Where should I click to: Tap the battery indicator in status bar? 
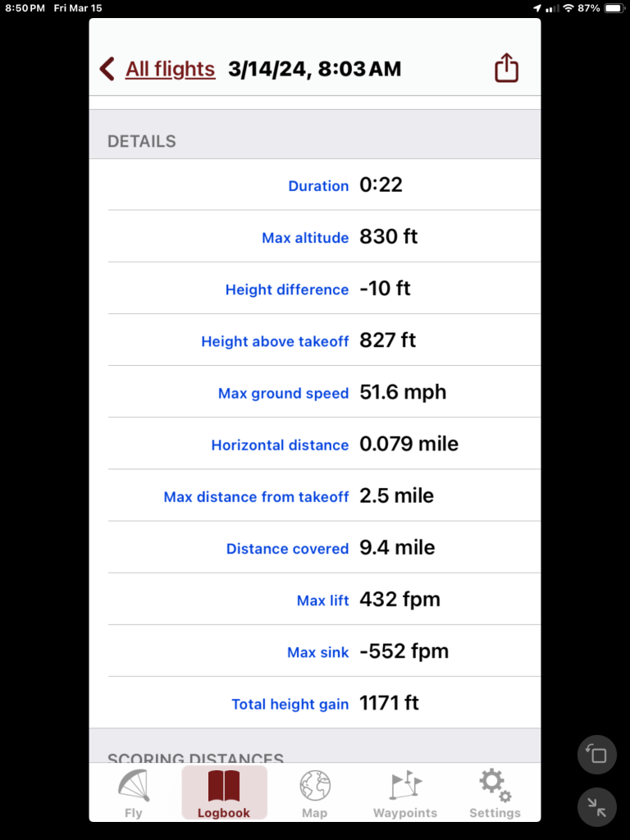tap(614, 7)
